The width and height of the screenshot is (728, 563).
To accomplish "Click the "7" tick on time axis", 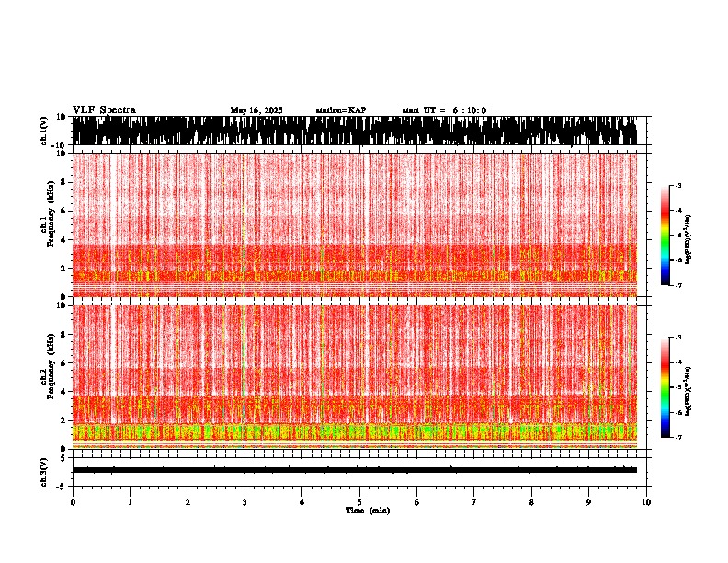I will 474,502.
